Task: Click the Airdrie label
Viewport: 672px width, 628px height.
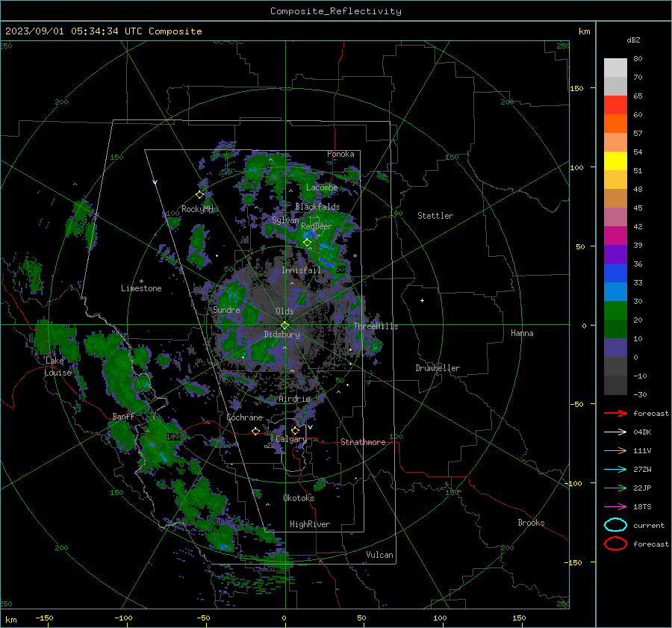Action: (294, 399)
